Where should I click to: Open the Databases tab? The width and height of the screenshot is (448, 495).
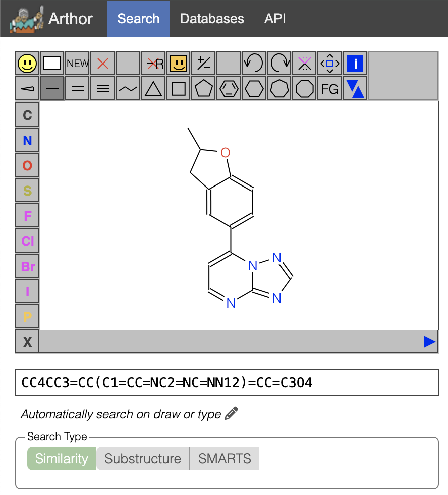coord(212,19)
